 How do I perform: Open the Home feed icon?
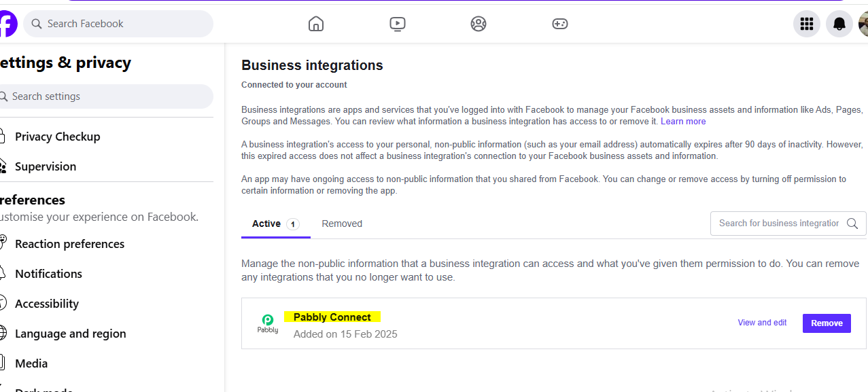315,24
